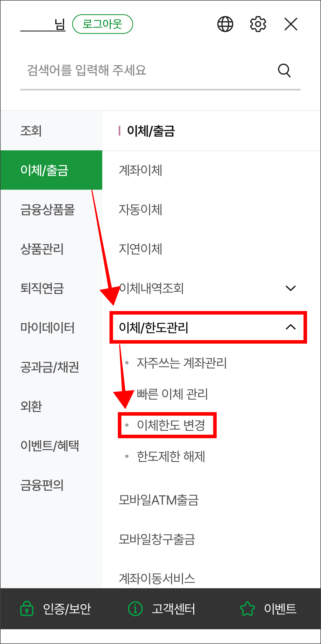
Task: Expand 이체내역조회 chevron
Action: [291, 288]
